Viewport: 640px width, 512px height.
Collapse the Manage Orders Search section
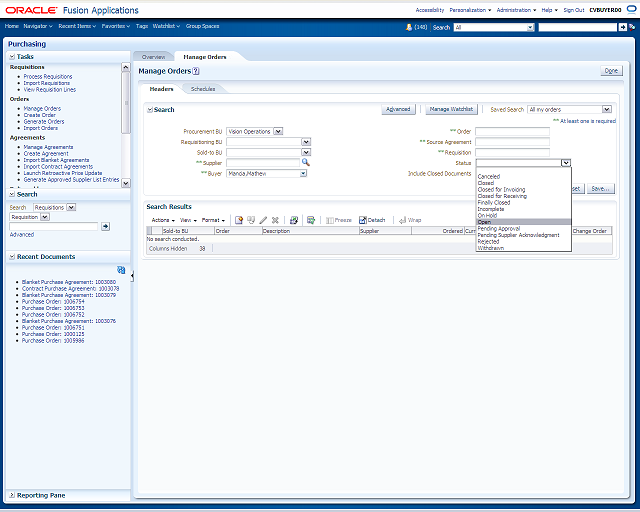click(x=150, y=110)
